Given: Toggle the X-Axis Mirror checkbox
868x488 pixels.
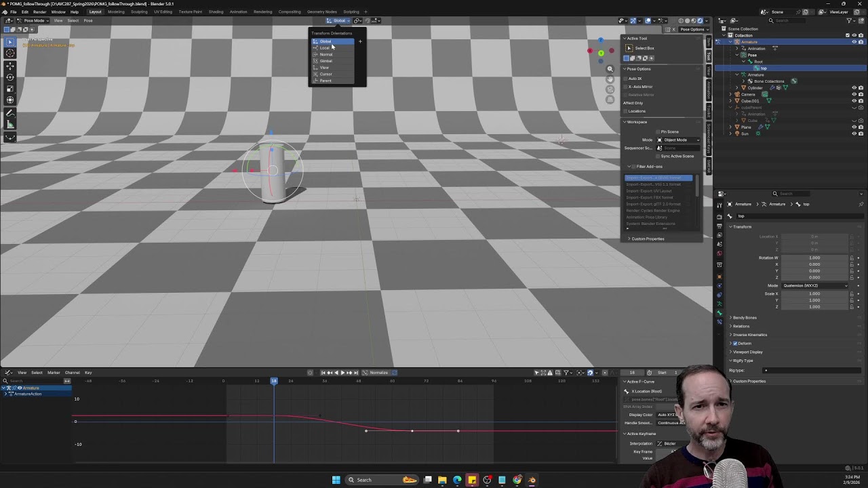Looking at the screenshot, I should tap(626, 87).
